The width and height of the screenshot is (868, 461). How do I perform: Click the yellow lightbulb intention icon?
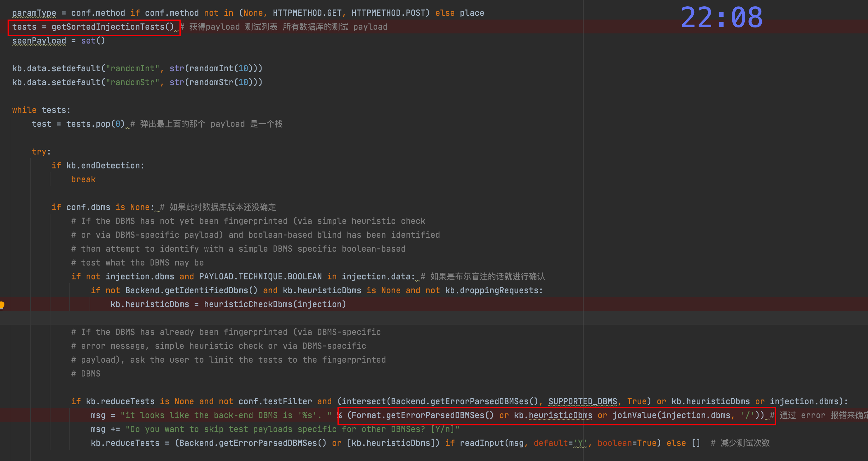pos(2,305)
